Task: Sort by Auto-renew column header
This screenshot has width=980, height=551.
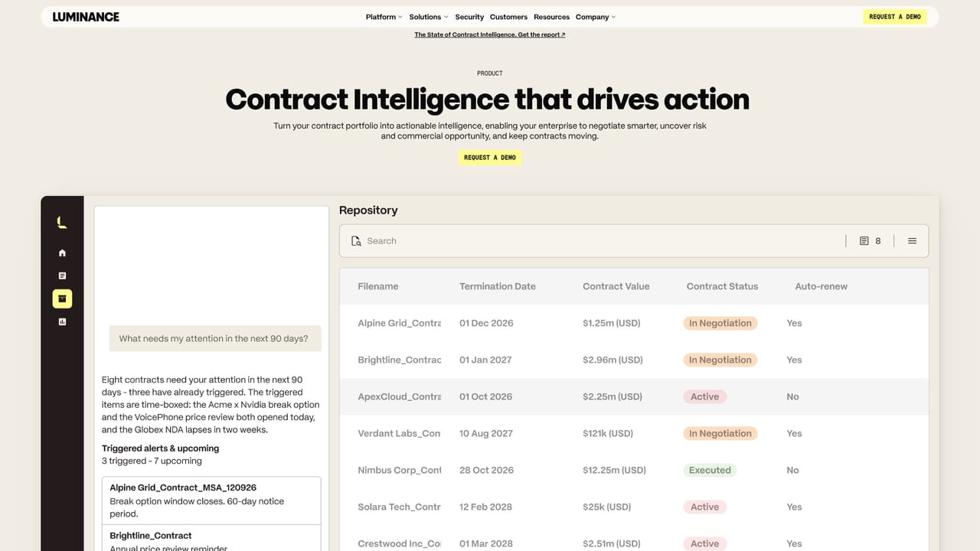Action: (822, 286)
